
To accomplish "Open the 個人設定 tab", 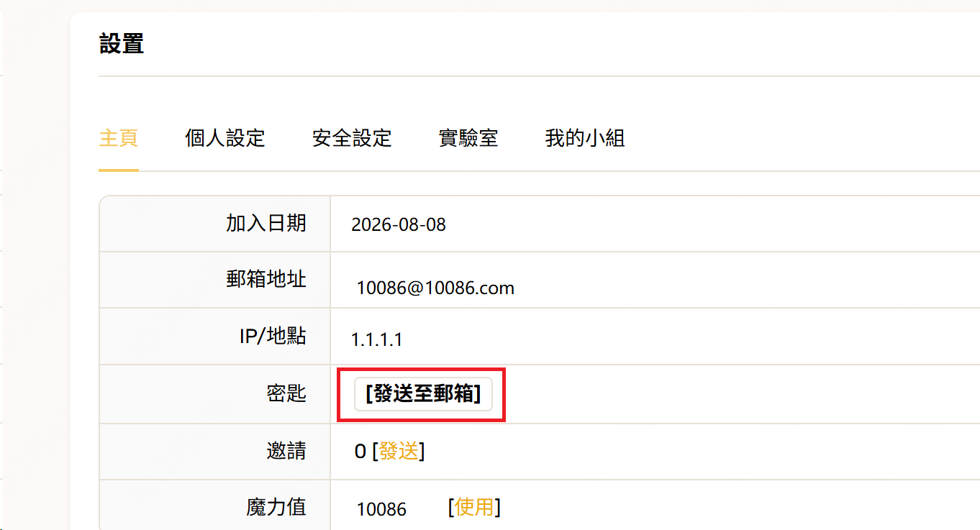I will (x=225, y=137).
